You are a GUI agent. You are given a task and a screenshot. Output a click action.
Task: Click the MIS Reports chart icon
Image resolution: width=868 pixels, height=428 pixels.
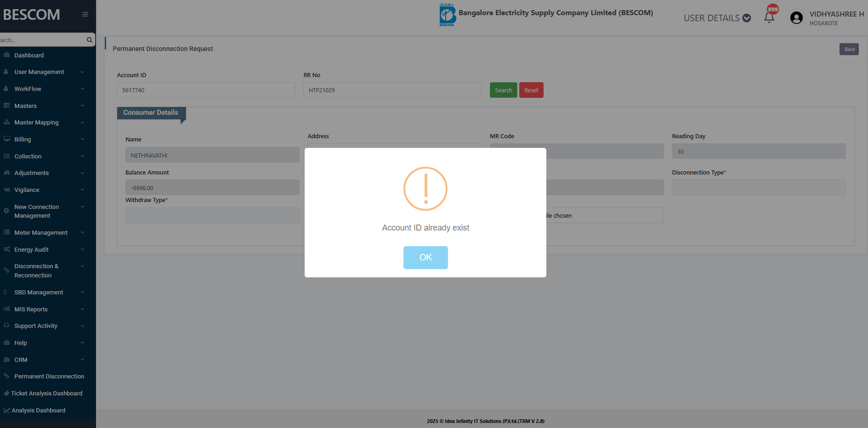pos(6,309)
